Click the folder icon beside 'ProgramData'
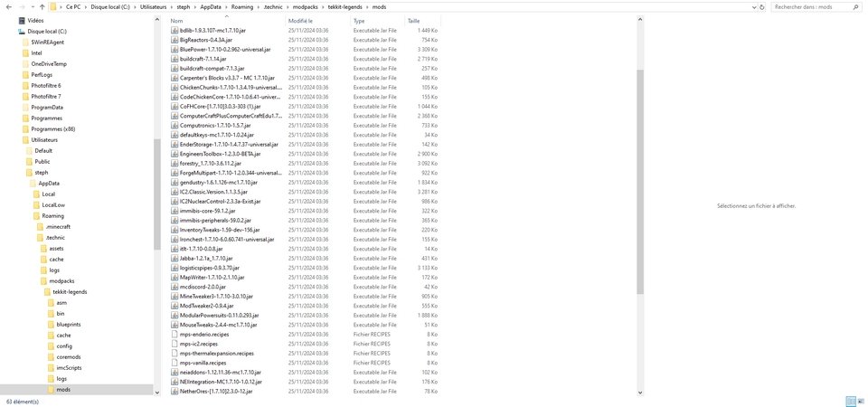This screenshot has height=407, width=868. [x=25, y=108]
